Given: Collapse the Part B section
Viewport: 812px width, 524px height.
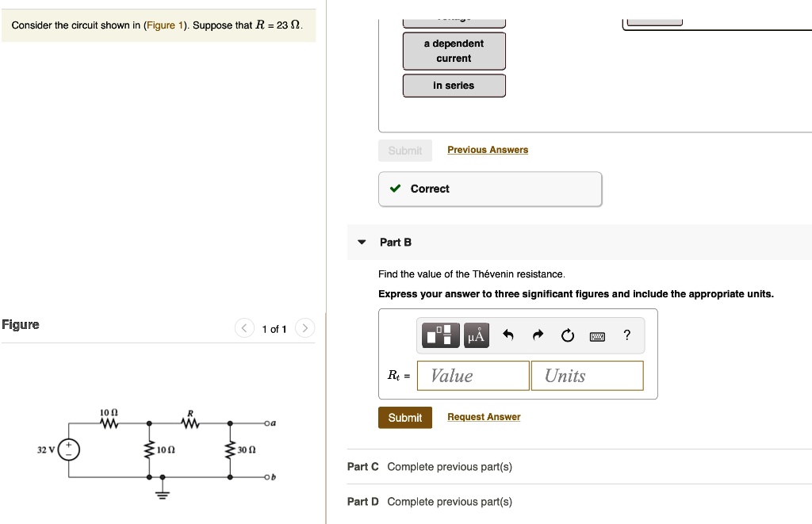Looking at the screenshot, I should point(361,242).
